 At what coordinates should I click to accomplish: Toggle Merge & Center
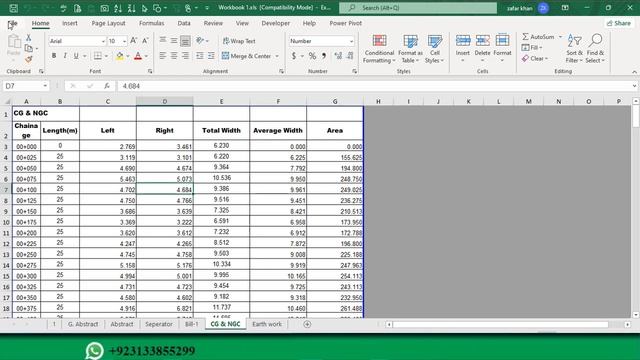tap(247, 56)
